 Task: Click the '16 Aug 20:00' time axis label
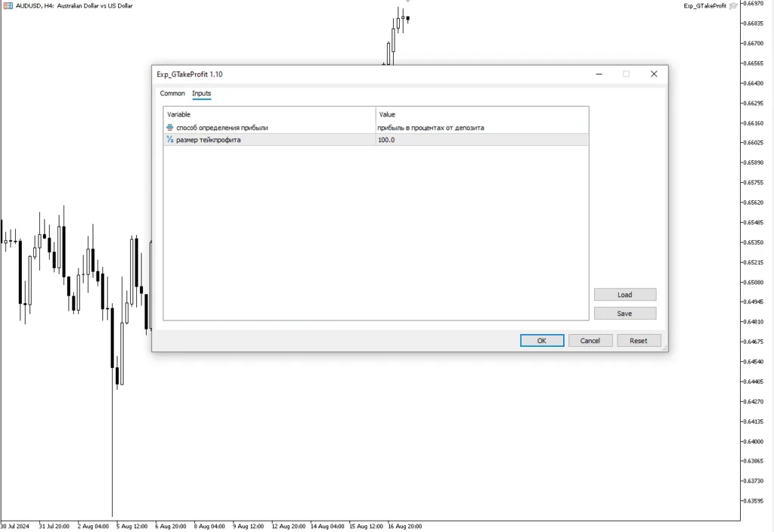405,526
